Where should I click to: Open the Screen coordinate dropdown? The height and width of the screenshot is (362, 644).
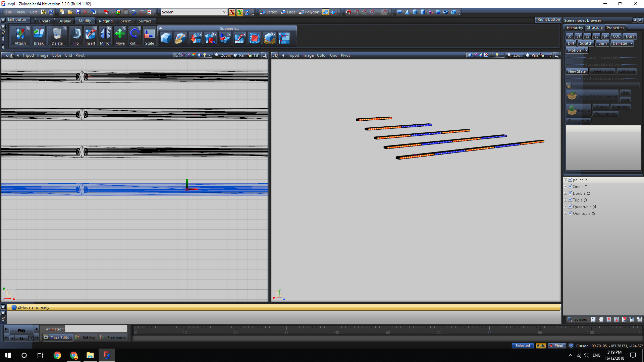click(224, 12)
